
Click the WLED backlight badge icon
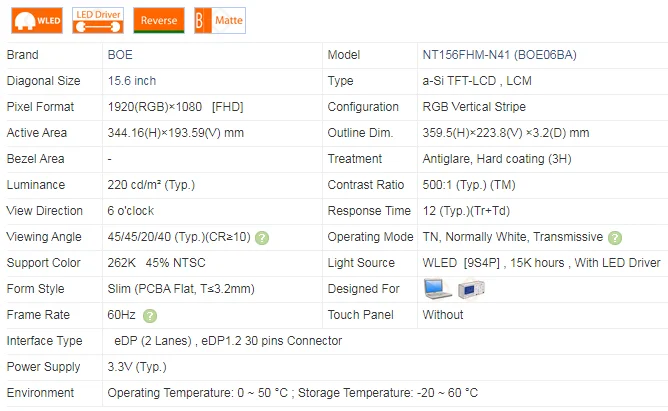37,20
